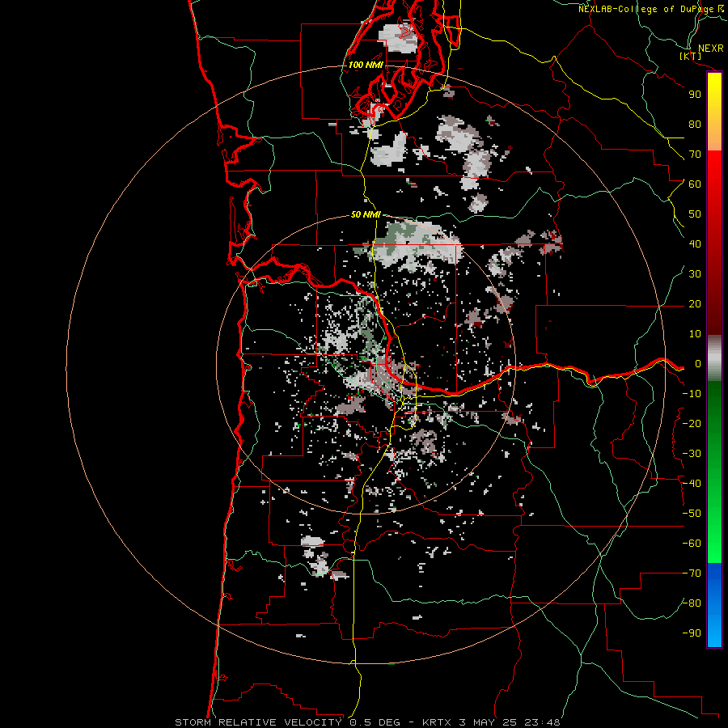Click the 100 NMI range ring label
728x728 pixels.
click(x=366, y=65)
